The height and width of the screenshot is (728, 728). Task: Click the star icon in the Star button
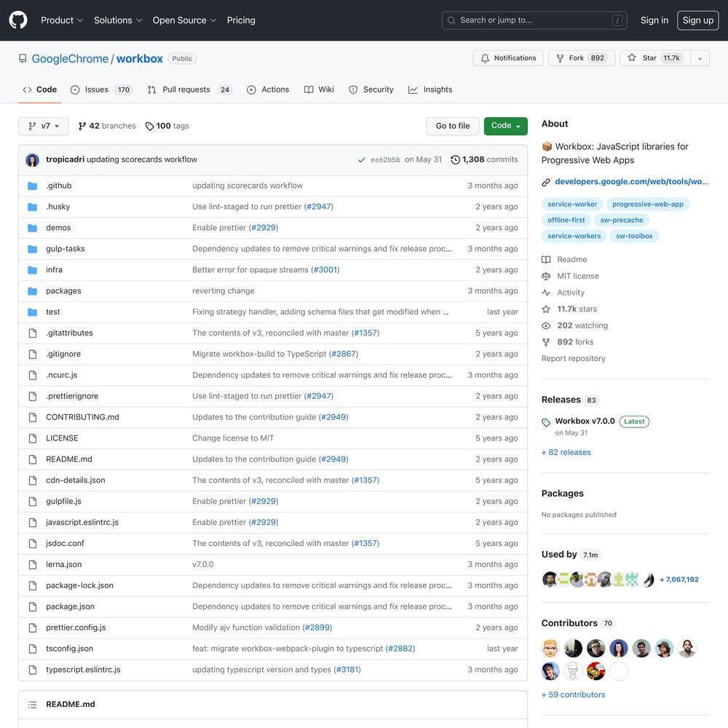click(631, 58)
